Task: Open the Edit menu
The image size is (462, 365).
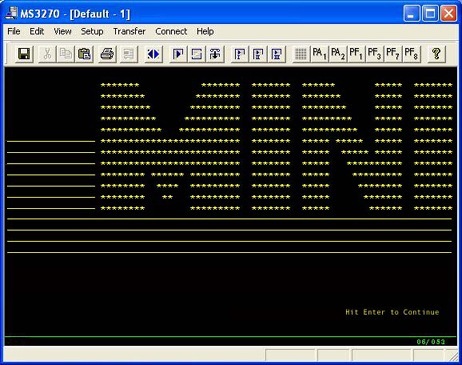Action: tap(37, 31)
